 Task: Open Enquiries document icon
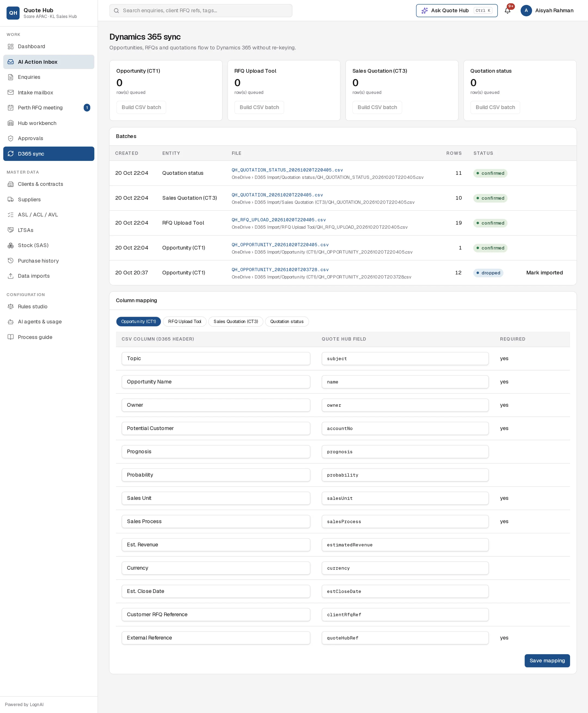11,77
